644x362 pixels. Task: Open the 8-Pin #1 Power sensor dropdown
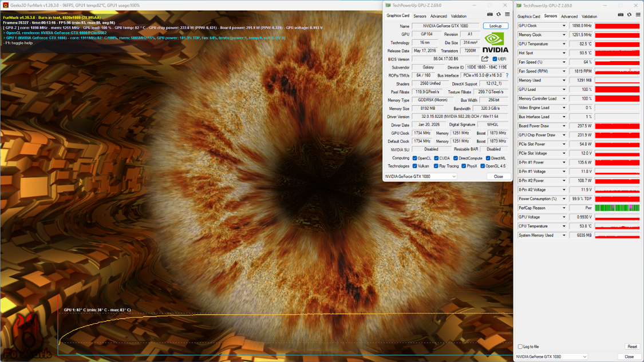pyautogui.click(x=564, y=162)
